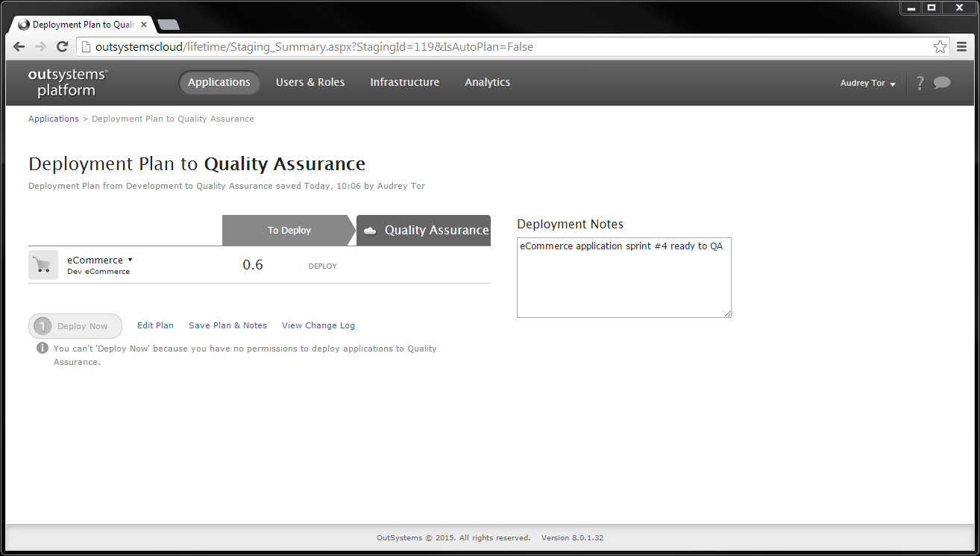980x556 pixels.
Task: Open the Analytics menu item
Action: (x=488, y=82)
